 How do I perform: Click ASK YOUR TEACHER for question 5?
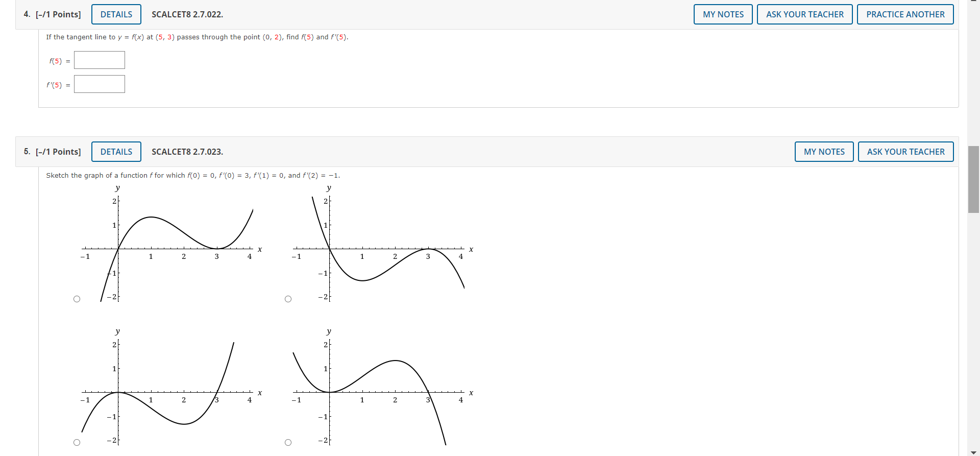tap(905, 151)
